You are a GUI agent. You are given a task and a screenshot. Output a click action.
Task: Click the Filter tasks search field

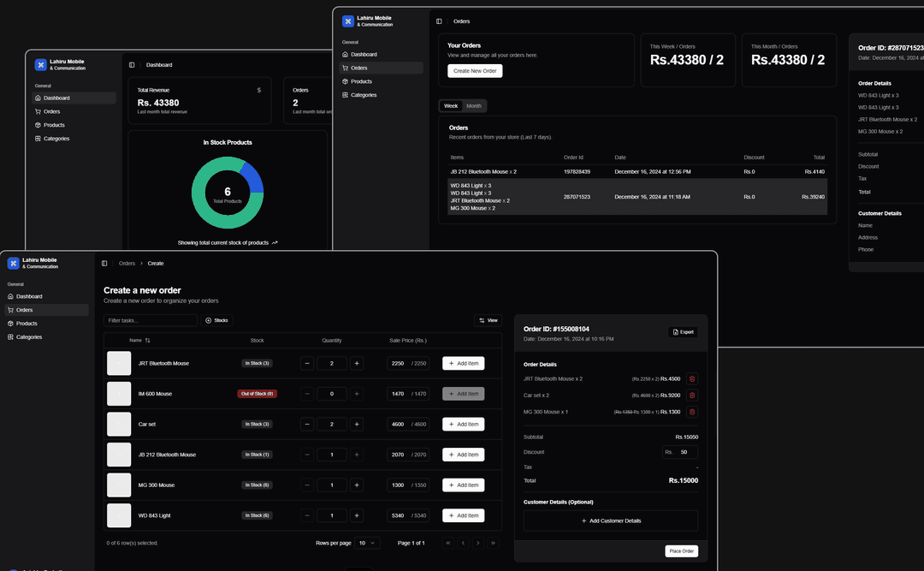tap(151, 320)
